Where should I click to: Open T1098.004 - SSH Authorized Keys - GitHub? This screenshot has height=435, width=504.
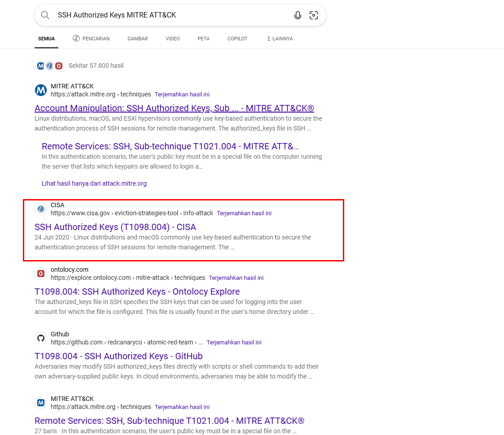(118, 356)
